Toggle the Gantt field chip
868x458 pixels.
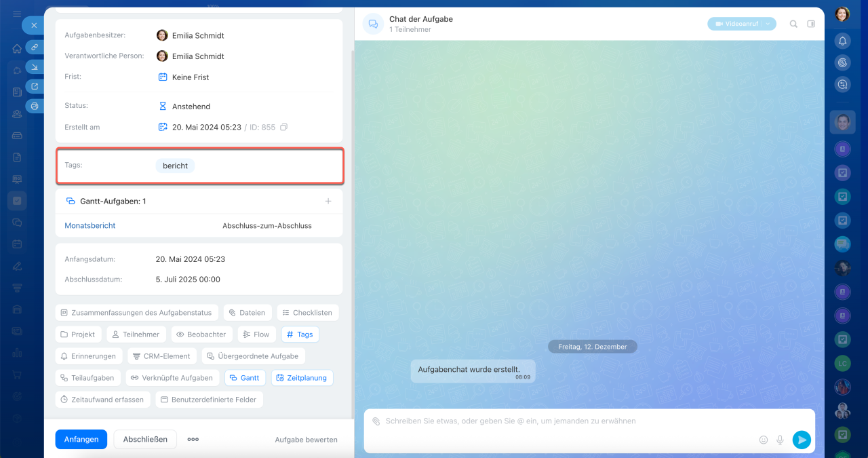coord(245,378)
